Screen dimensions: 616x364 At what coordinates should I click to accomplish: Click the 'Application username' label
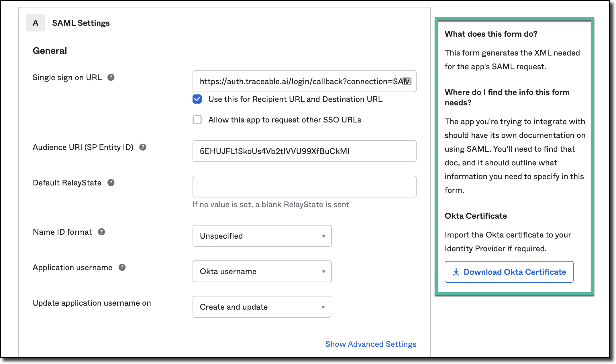(x=72, y=267)
